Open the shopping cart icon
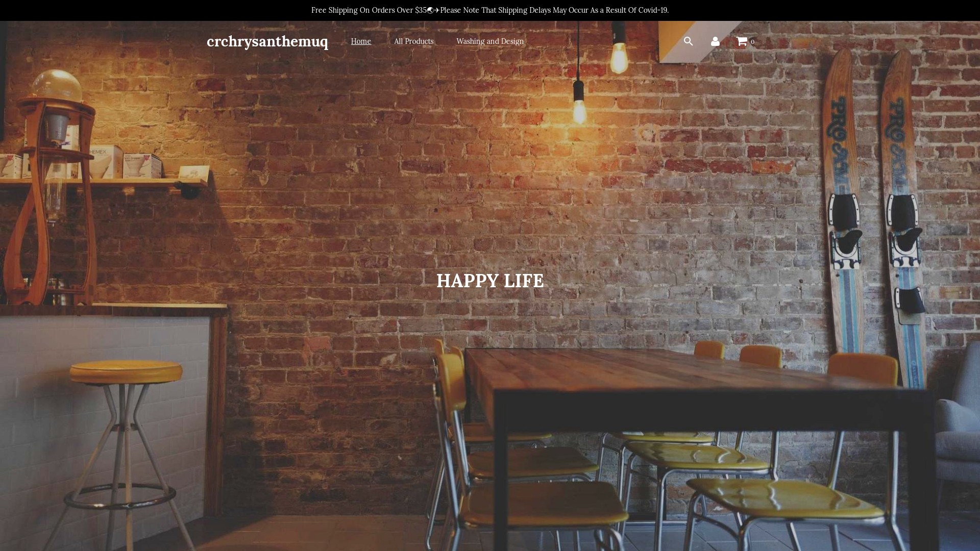The width and height of the screenshot is (980, 551). click(x=742, y=41)
